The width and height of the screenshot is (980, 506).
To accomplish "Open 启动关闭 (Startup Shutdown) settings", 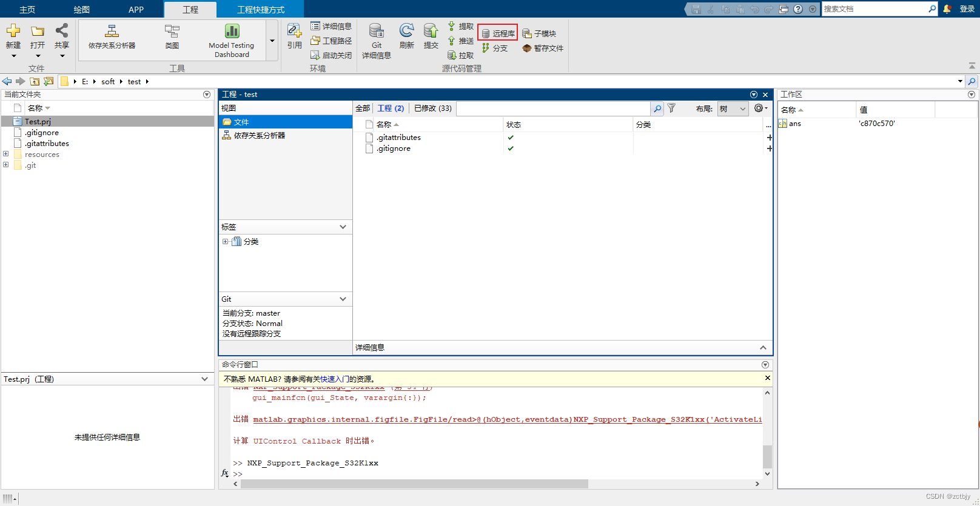I will 331,55.
